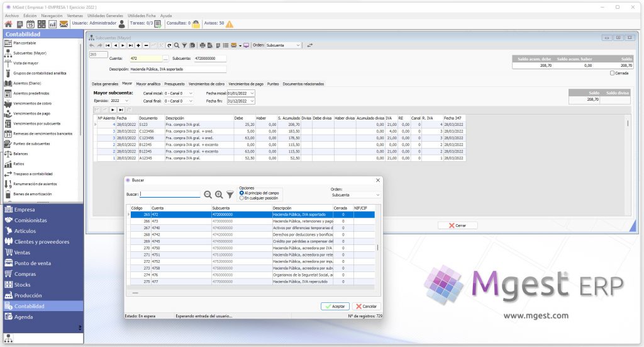
Task: Open email icon dropdown arrow in toolbar
Action: click(x=240, y=45)
